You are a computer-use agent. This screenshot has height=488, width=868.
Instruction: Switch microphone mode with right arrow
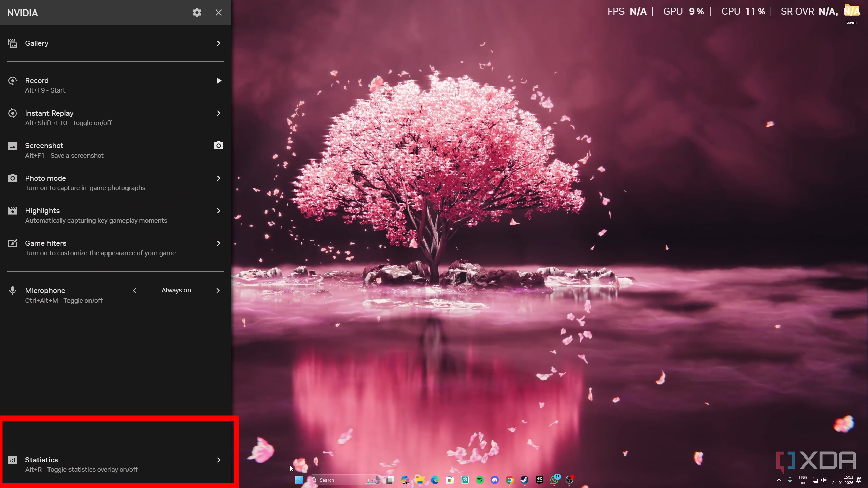coord(218,291)
